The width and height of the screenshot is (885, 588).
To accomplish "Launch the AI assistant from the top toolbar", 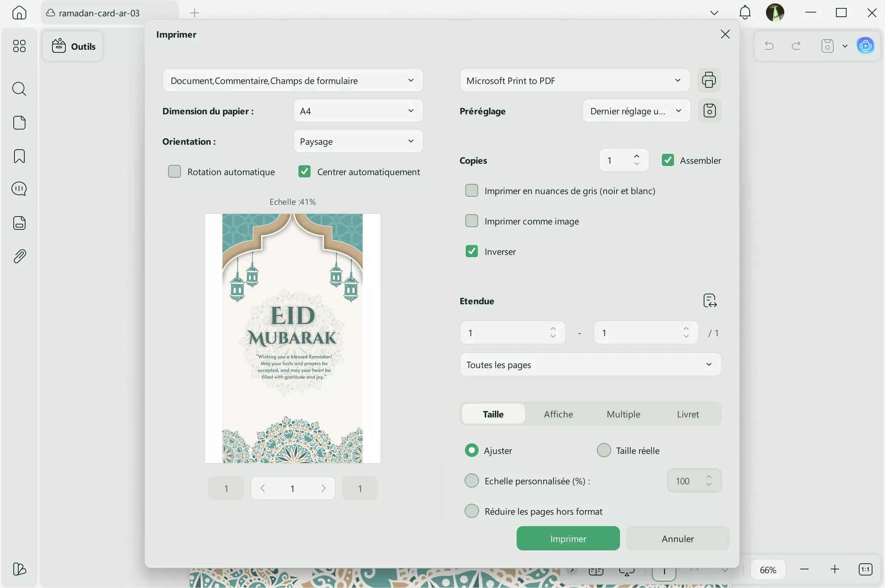I will click(866, 46).
